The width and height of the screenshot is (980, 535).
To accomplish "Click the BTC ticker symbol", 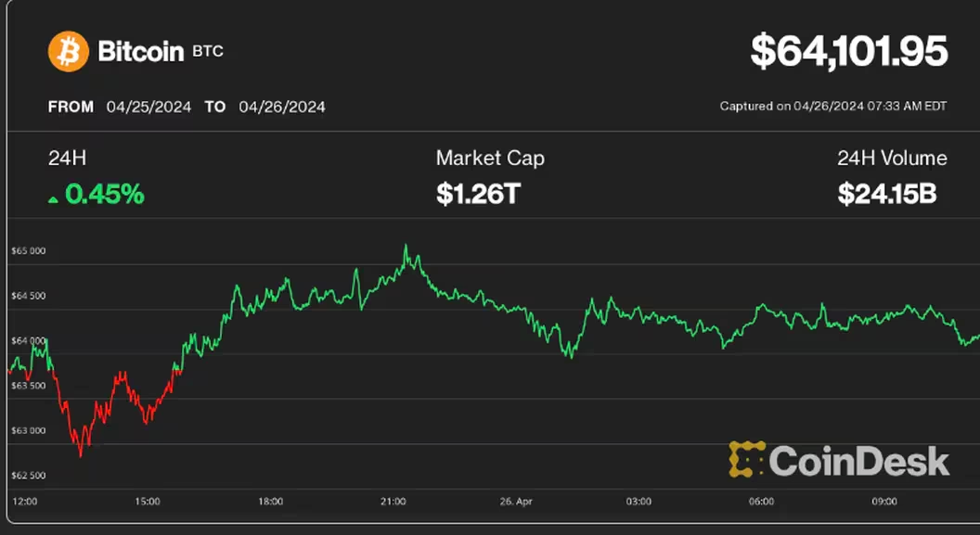I will click(x=208, y=52).
